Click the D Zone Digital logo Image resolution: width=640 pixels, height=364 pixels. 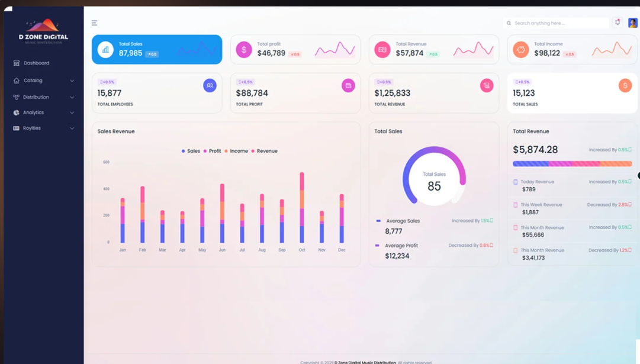click(x=43, y=31)
